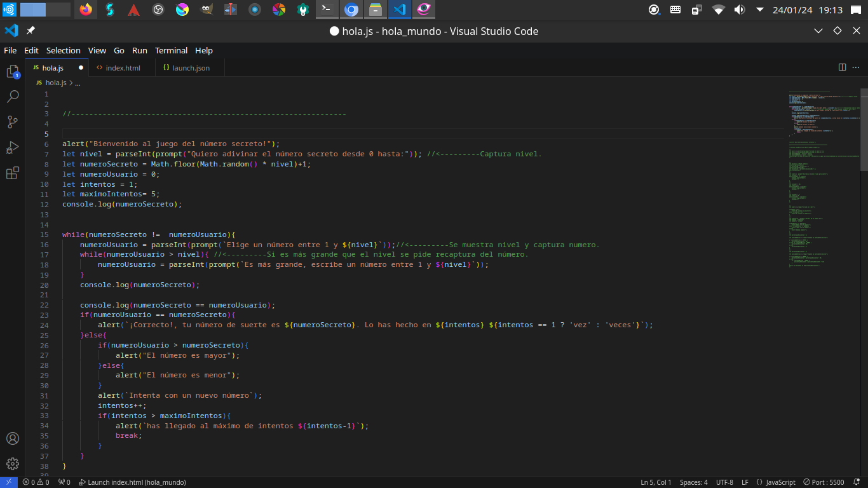
Task: Open the Run menu
Action: (140, 50)
